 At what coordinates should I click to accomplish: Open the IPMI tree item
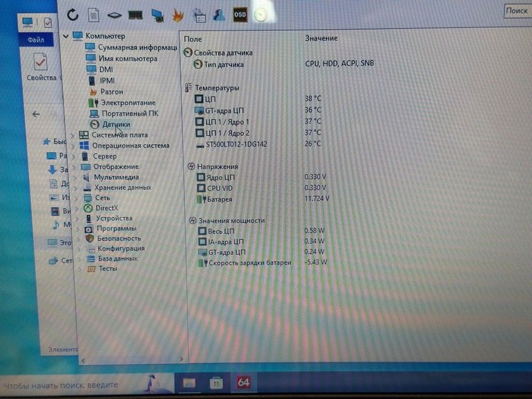tap(101, 80)
